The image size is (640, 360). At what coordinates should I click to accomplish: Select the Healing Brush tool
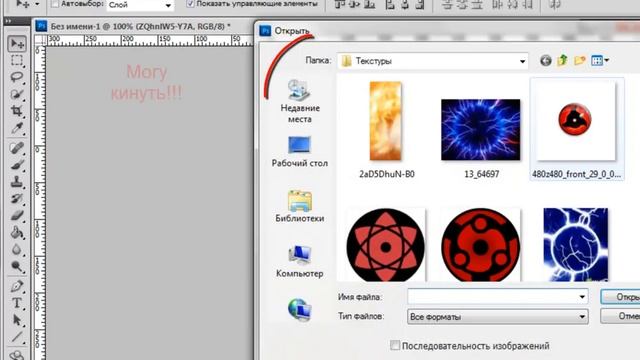[17, 148]
